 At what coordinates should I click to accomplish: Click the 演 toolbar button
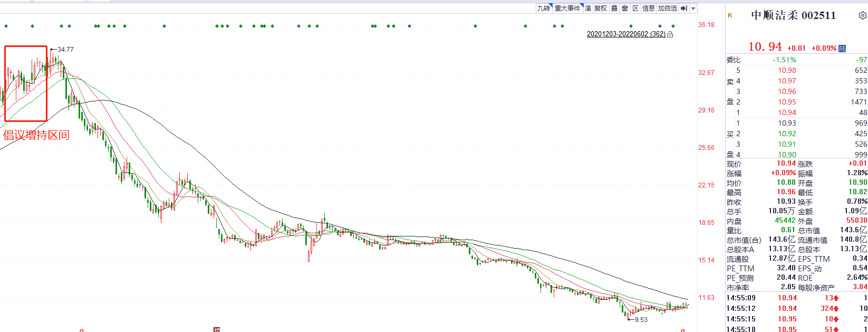[588, 8]
